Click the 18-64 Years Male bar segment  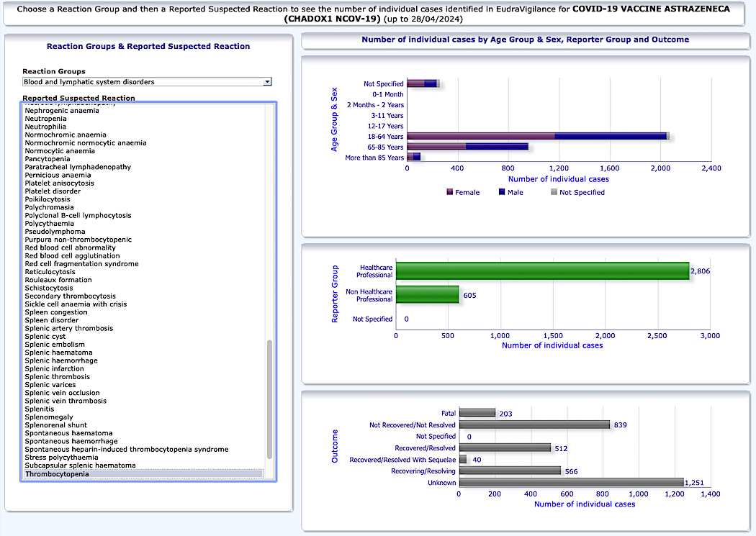[611, 136]
